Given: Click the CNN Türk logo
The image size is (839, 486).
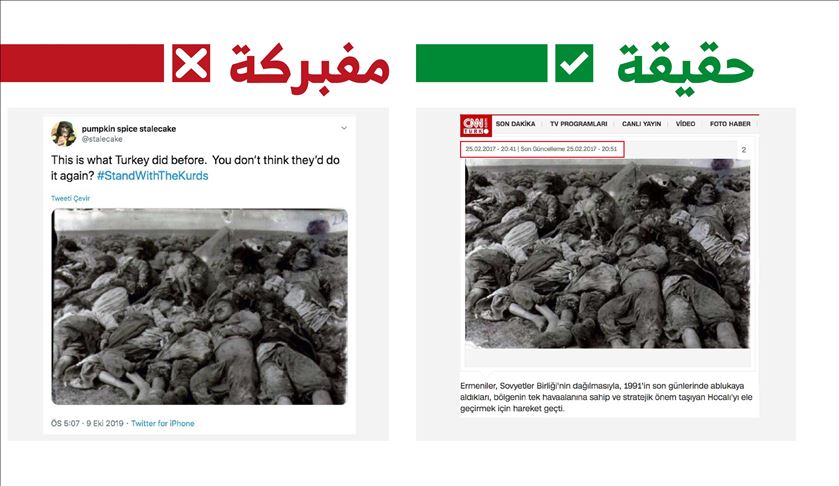Looking at the screenshot, I should tap(476, 126).
